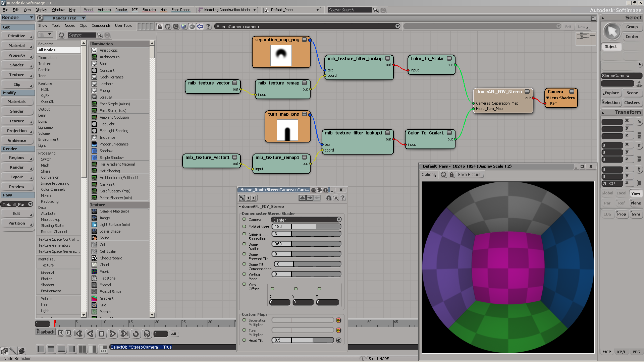Viewport: 644px width, 362px height.
Task: Click the help question mark icon in the render tree
Action: pyautogui.click(x=208, y=26)
